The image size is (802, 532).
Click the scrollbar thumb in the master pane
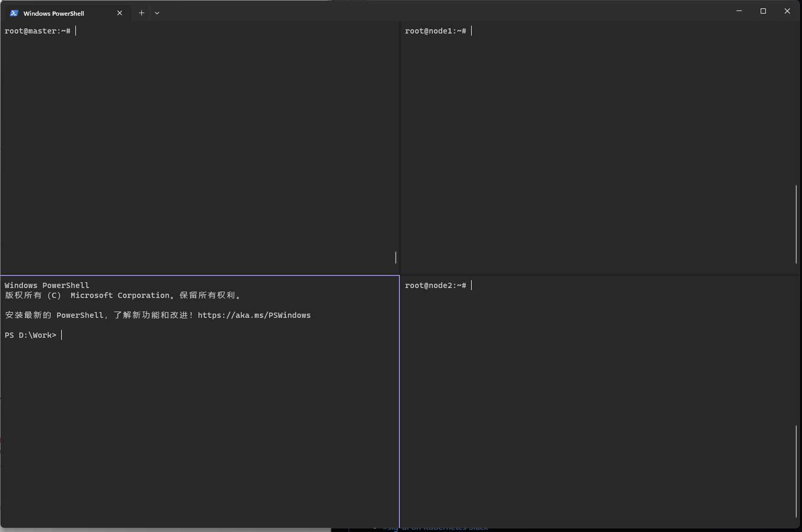click(396, 257)
